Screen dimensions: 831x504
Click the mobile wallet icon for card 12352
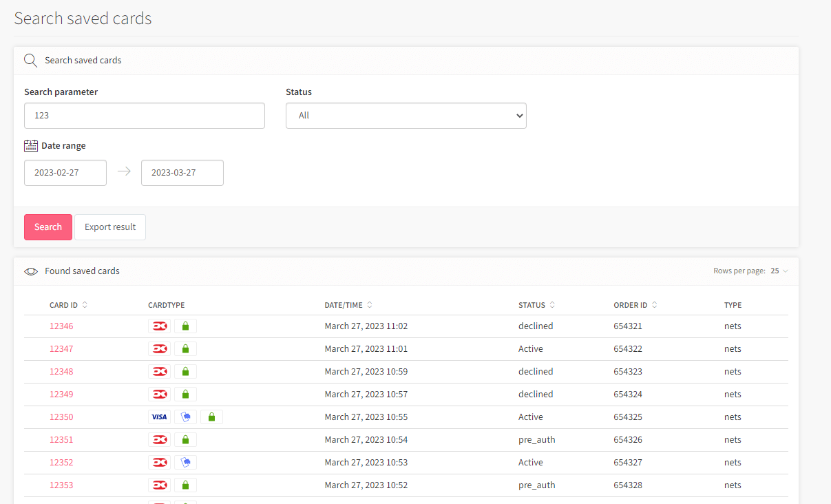coord(185,462)
